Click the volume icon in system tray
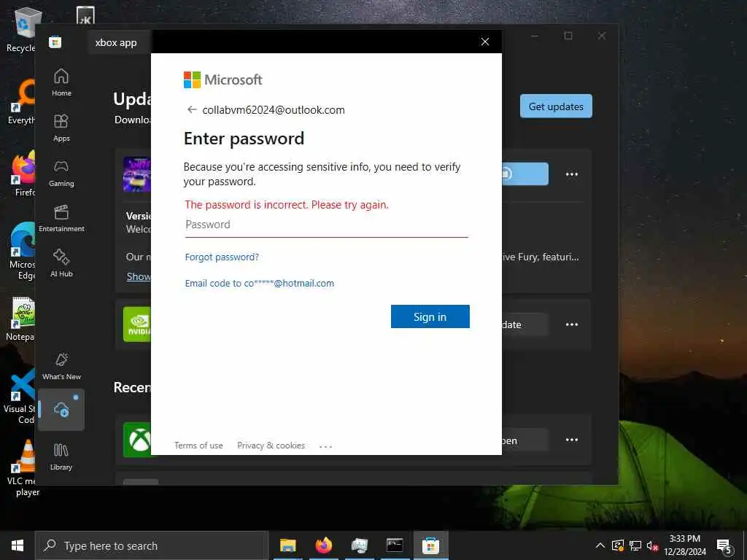Viewport: 747px width, 560px height. pos(652,545)
